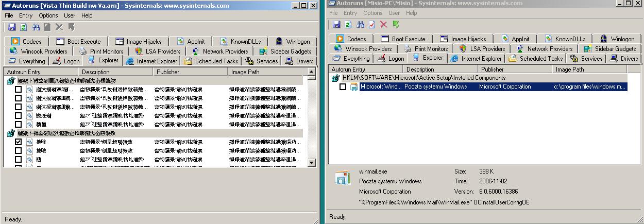Click scrollbar up arrow in left window list

312,73
